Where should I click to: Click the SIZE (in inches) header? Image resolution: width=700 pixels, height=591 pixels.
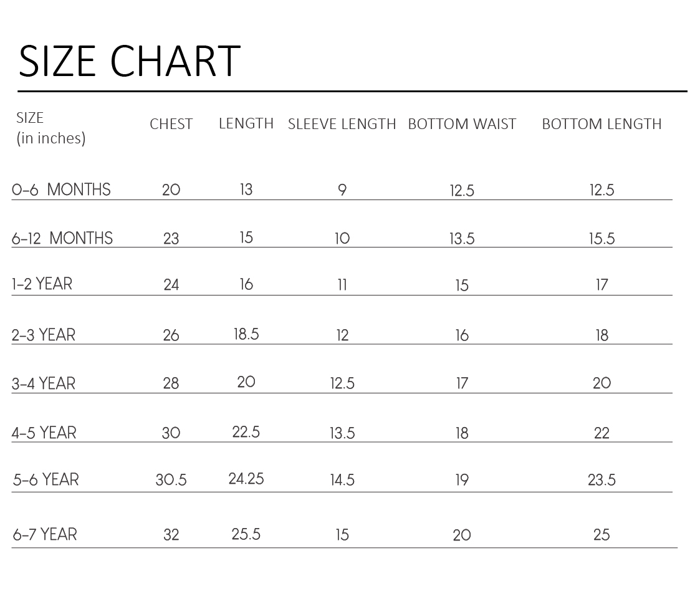click(x=50, y=128)
